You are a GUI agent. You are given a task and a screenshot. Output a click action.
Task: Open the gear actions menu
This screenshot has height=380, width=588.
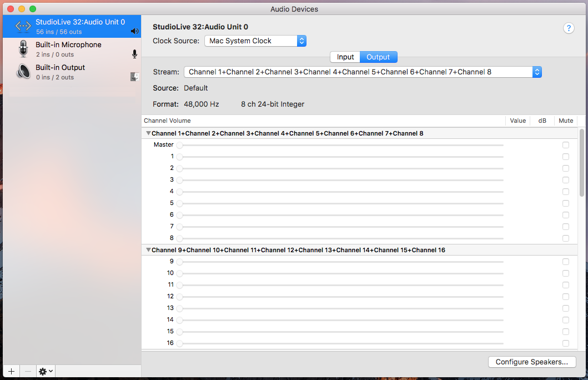pyautogui.click(x=46, y=371)
